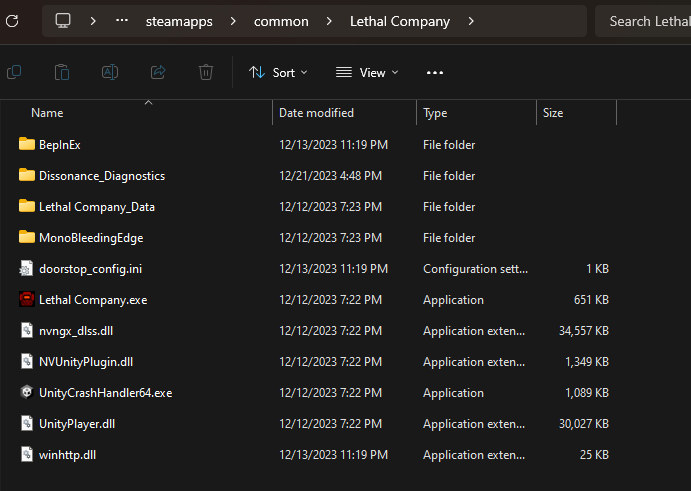Sort by Size column header

point(553,113)
